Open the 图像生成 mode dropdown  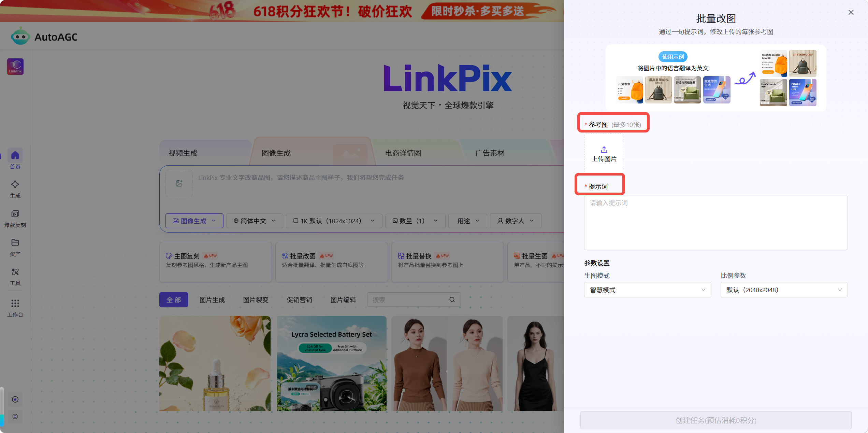(x=194, y=221)
